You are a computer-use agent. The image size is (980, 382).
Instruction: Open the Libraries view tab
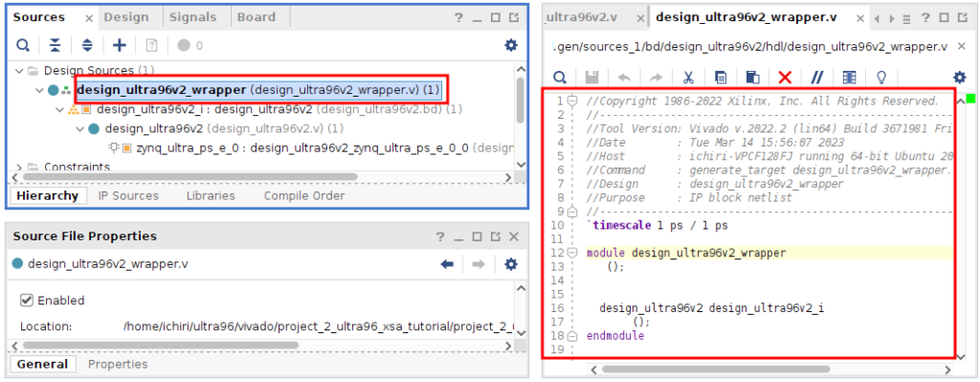pos(211,195)
